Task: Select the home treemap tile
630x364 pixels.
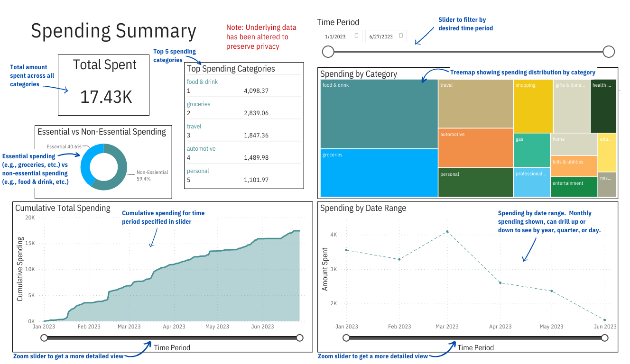Action: (x=574, y=144)
